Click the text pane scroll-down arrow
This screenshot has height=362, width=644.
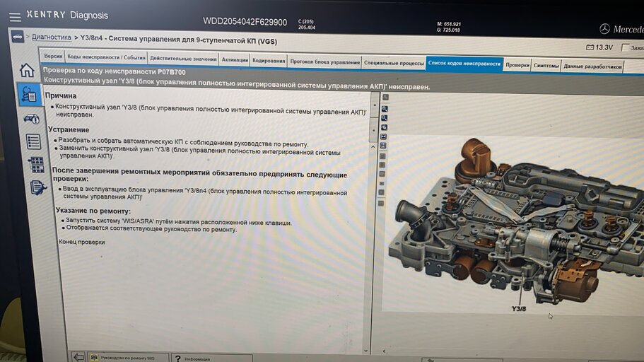coord(365,351)
